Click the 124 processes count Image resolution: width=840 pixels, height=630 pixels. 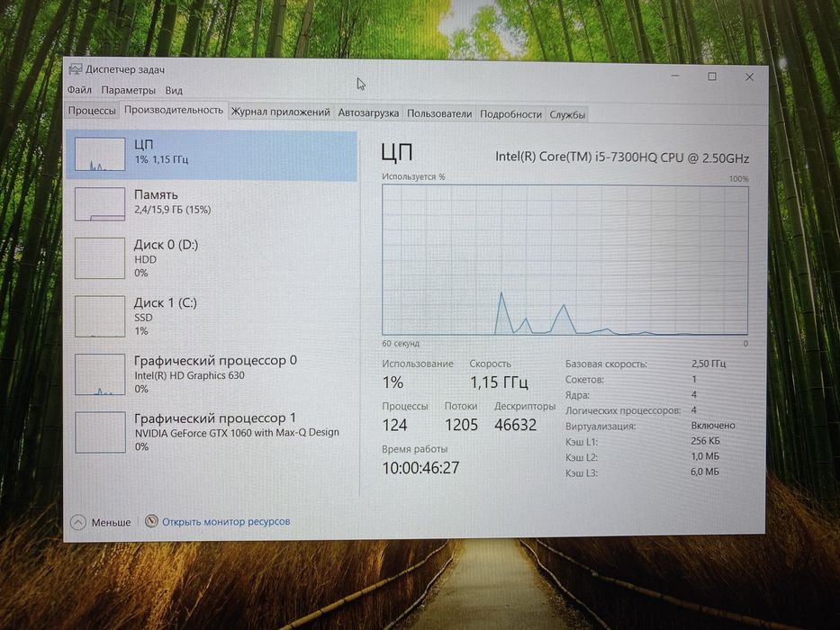(395, 425)
